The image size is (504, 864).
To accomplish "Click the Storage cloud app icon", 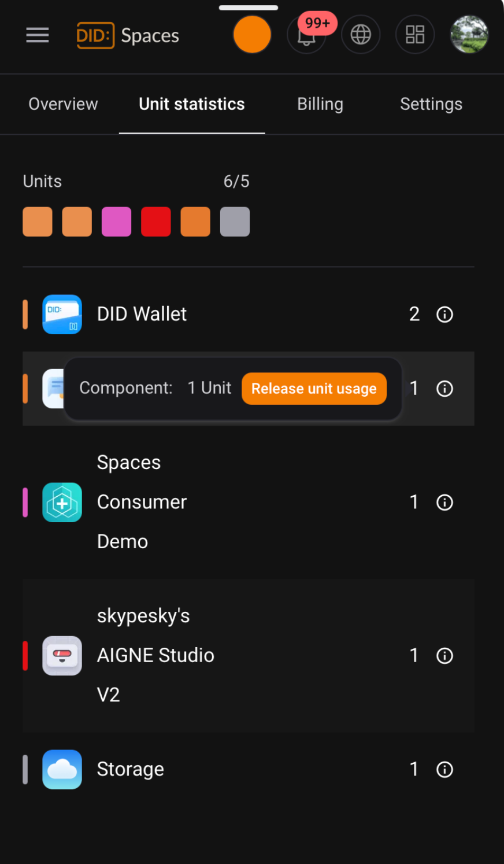I will pyautogui.click(x=62, y=770).
